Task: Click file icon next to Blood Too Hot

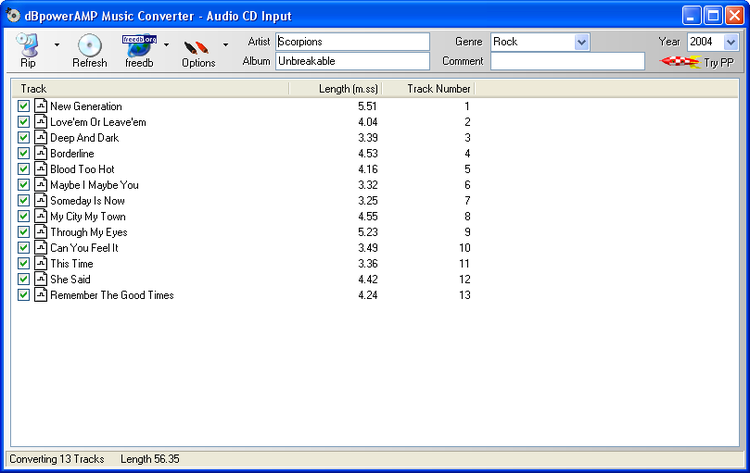Action: coord(41,169)
